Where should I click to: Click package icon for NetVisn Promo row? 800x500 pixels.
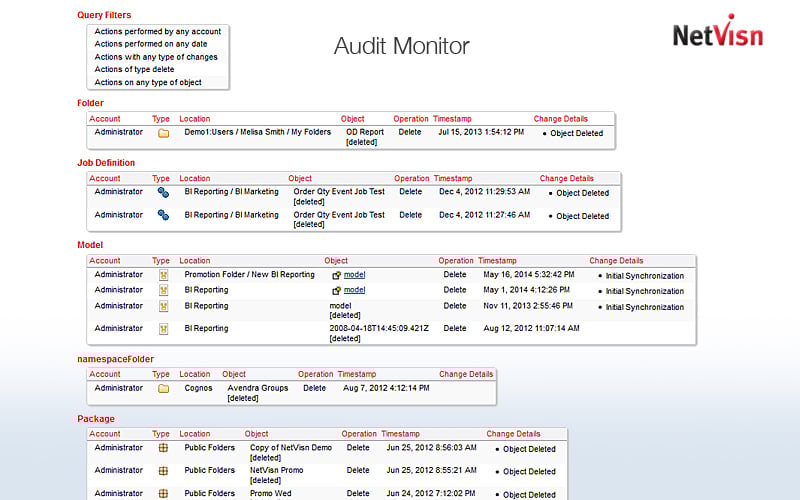tap(163, 470)
